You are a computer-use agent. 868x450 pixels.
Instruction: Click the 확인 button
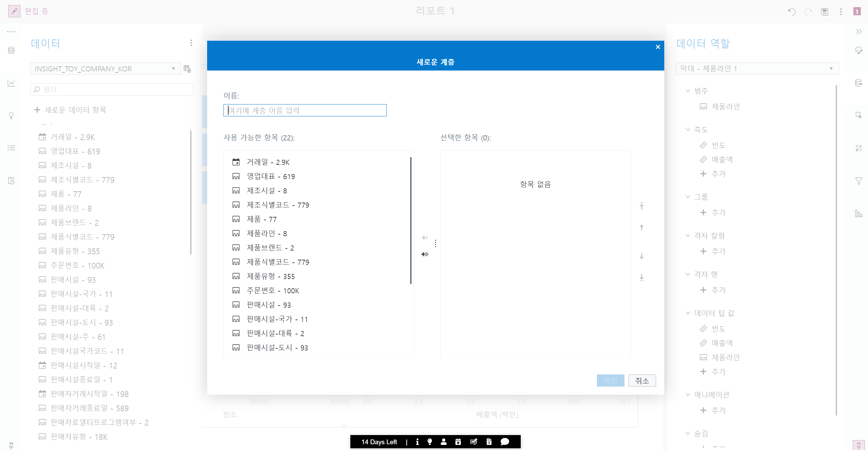tap(610, 381)
